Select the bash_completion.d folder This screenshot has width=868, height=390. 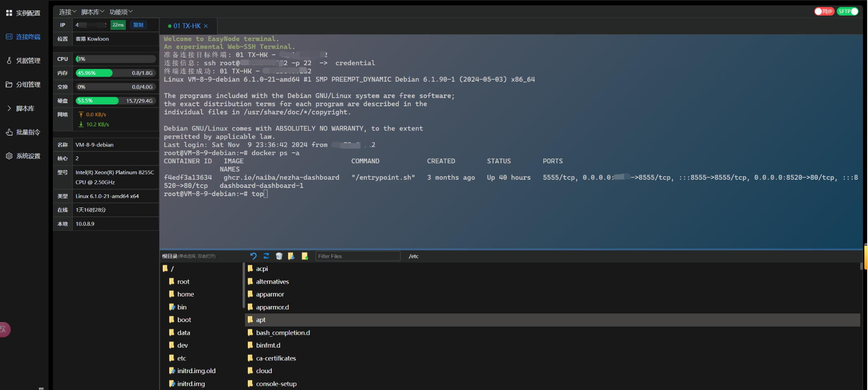click(279, 333)
